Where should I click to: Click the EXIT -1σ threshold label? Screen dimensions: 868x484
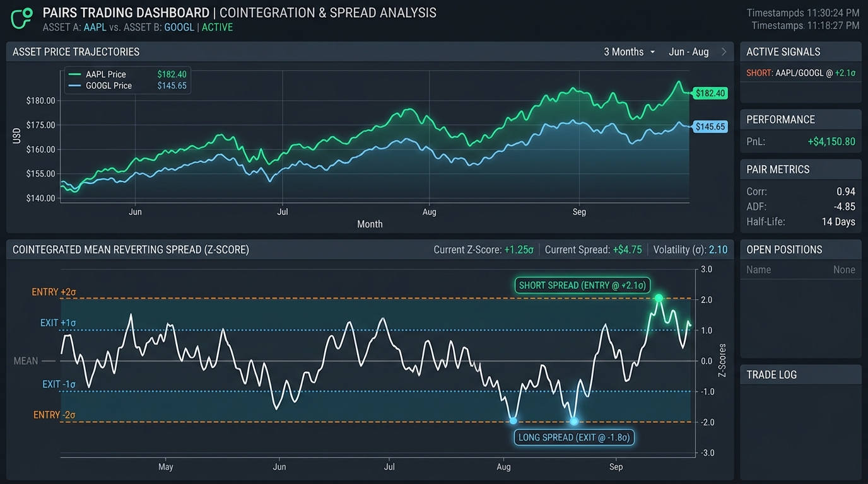59,384
